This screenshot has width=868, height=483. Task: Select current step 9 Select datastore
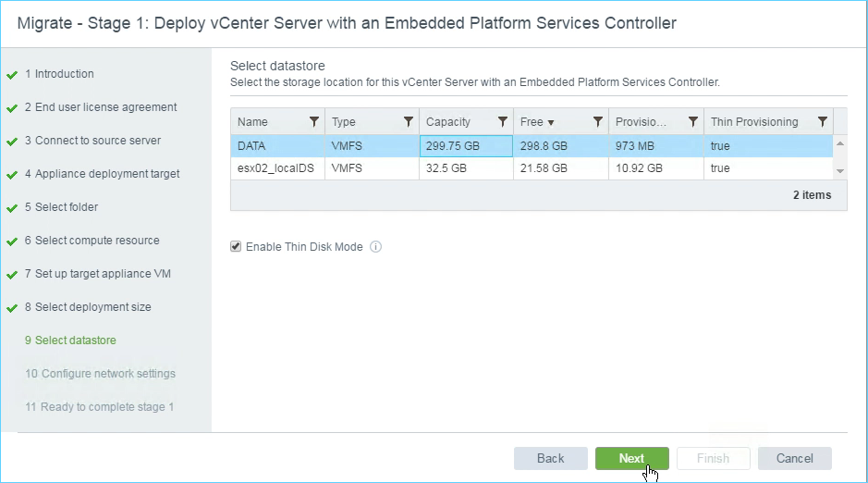[70, 341]
